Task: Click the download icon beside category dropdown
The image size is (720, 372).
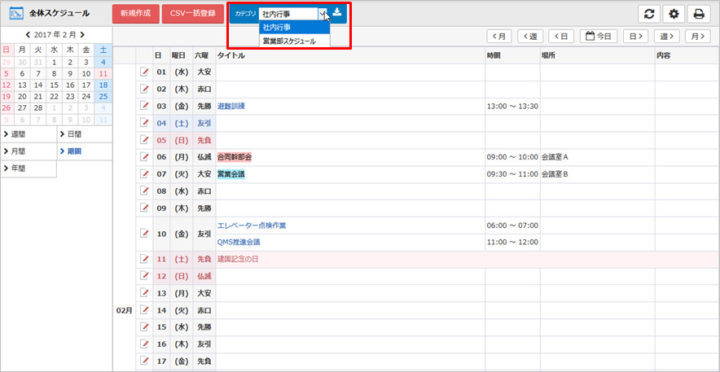Action: [337, 13]
